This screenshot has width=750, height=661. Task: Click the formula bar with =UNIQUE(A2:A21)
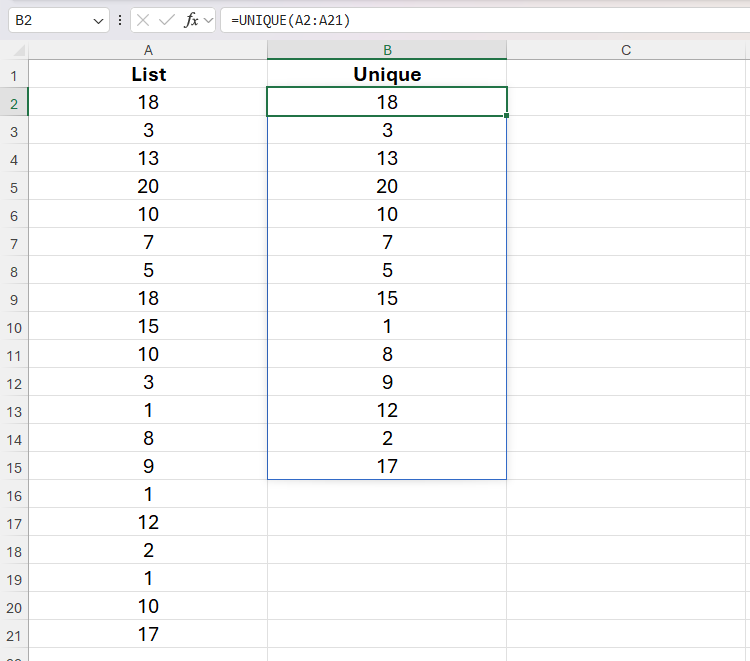pos(480,20)
